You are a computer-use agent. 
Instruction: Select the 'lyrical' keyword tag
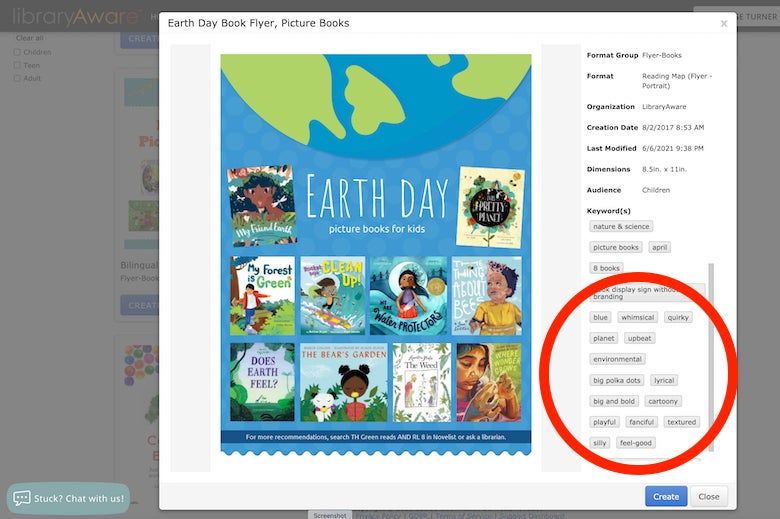tap(664, 380)
